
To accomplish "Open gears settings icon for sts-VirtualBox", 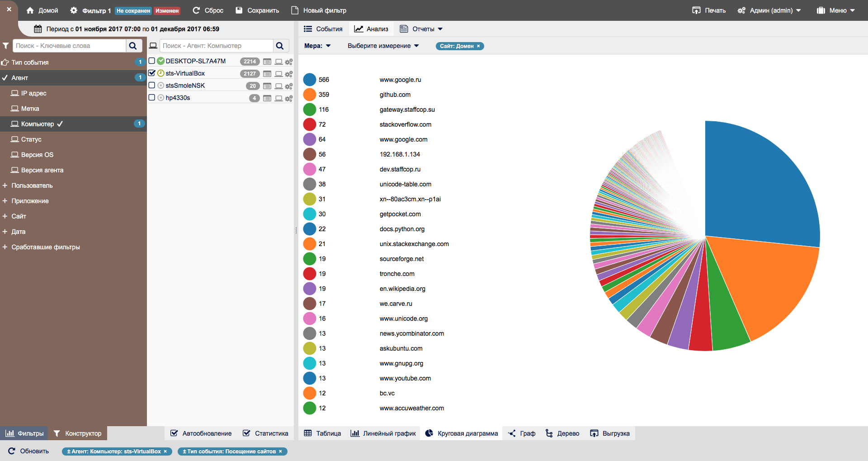I will click(x=289, y=74).
